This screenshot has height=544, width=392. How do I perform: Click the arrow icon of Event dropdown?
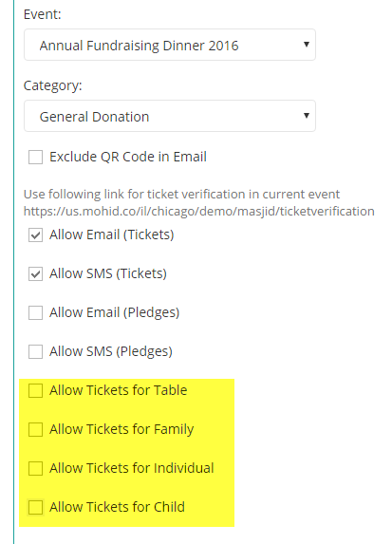point(306,45)
